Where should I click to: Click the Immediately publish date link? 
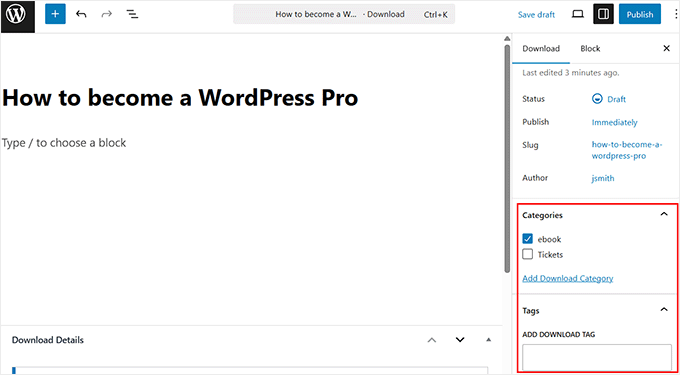615,123
